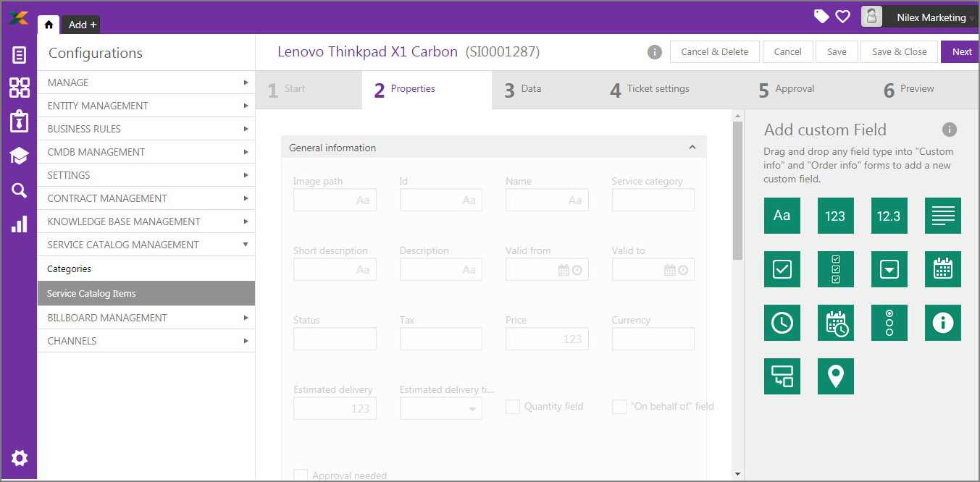Click the info icon beside Add custom Field
The width and height of the screenshot is (980, 482).
tap(950, 130)
